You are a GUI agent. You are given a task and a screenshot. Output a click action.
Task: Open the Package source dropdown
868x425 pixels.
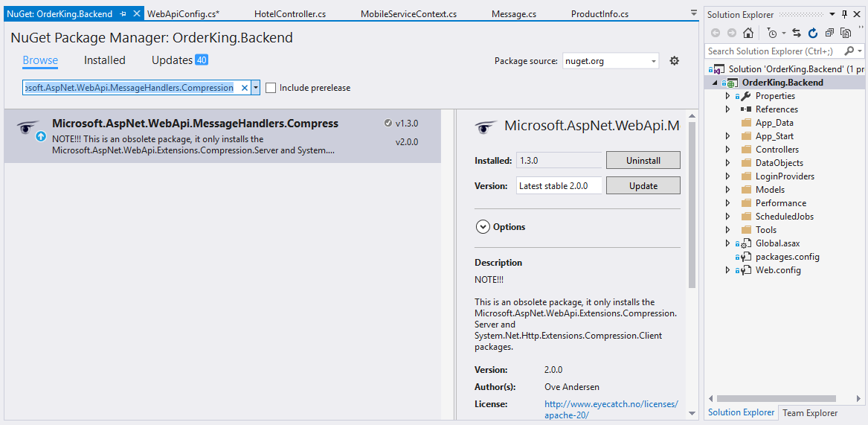coord(611,61)
